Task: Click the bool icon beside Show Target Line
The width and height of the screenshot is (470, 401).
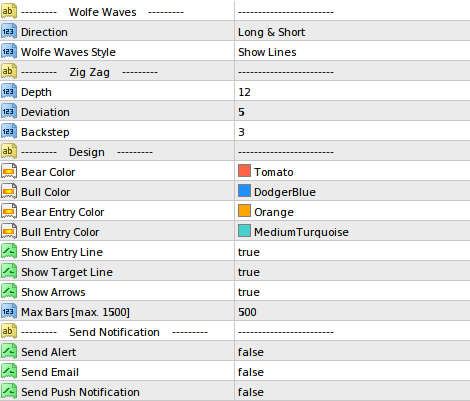Action: coord(9,271)
